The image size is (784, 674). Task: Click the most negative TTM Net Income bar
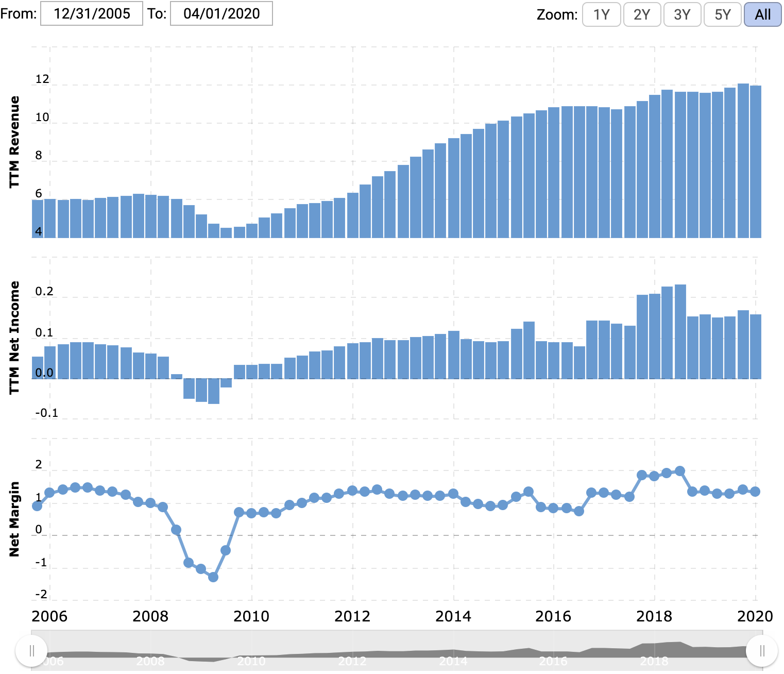click(214, 391)
